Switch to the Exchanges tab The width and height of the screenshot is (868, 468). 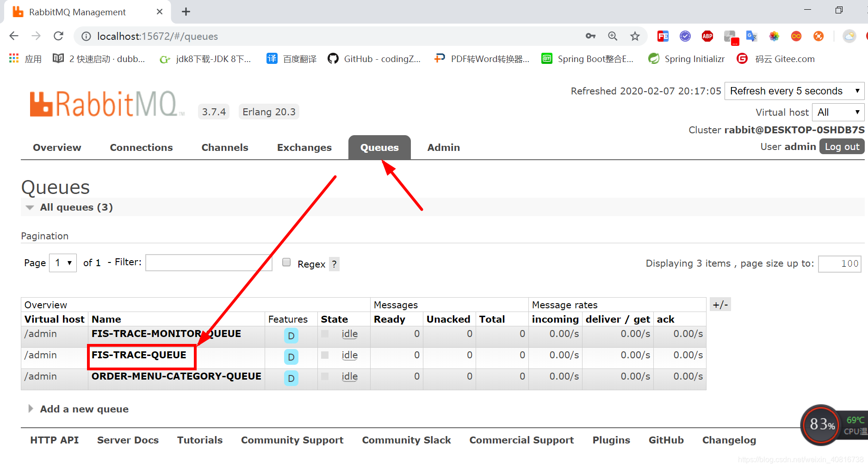304,148
